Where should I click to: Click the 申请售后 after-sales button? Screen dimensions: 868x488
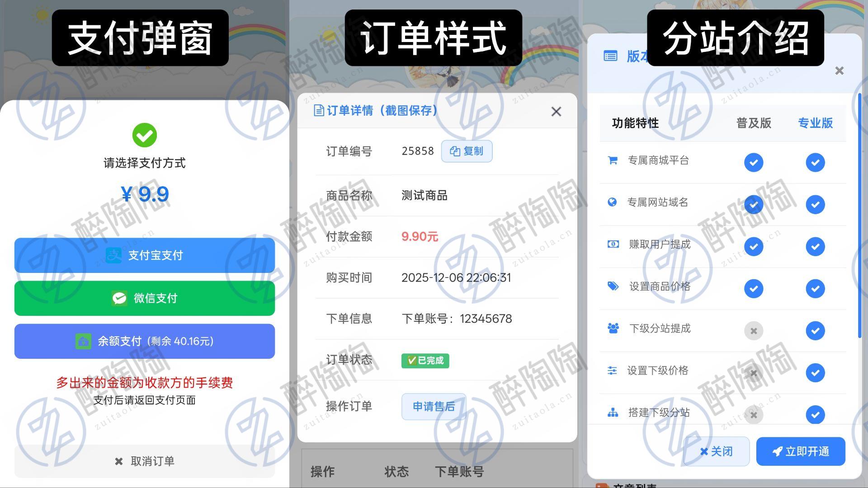[x=434, y=407]
